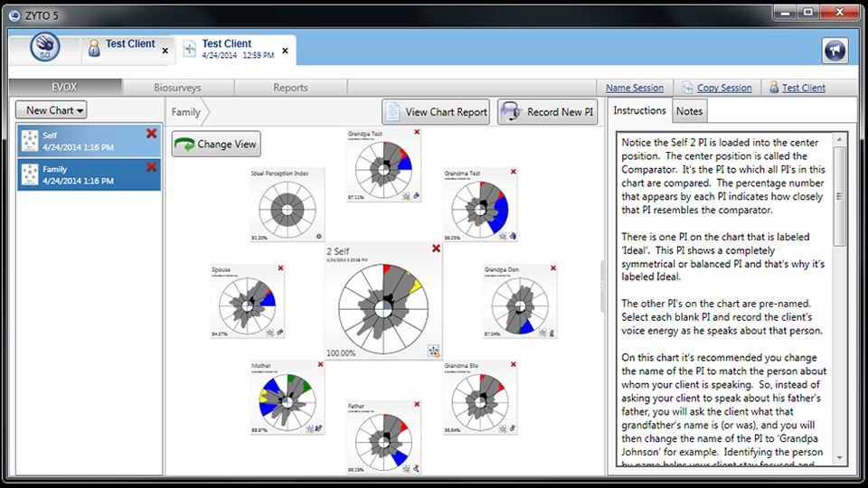Open the Name Session link

coord(634,88)
